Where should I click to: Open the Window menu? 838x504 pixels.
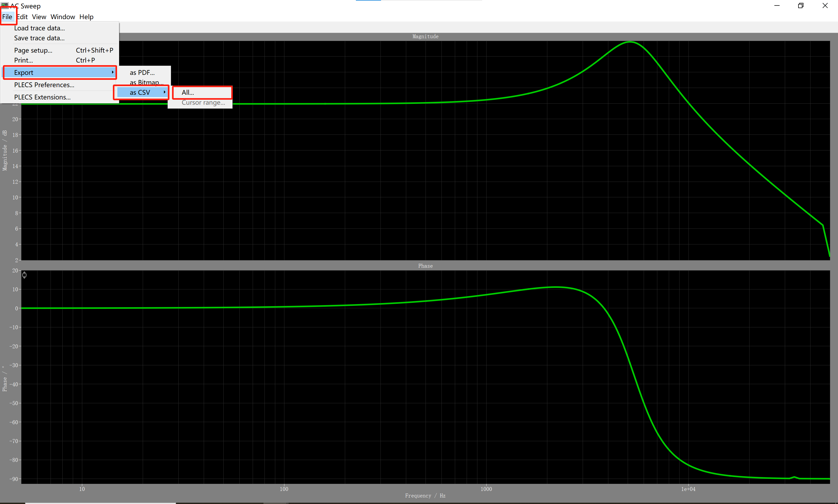pos(63,17)
